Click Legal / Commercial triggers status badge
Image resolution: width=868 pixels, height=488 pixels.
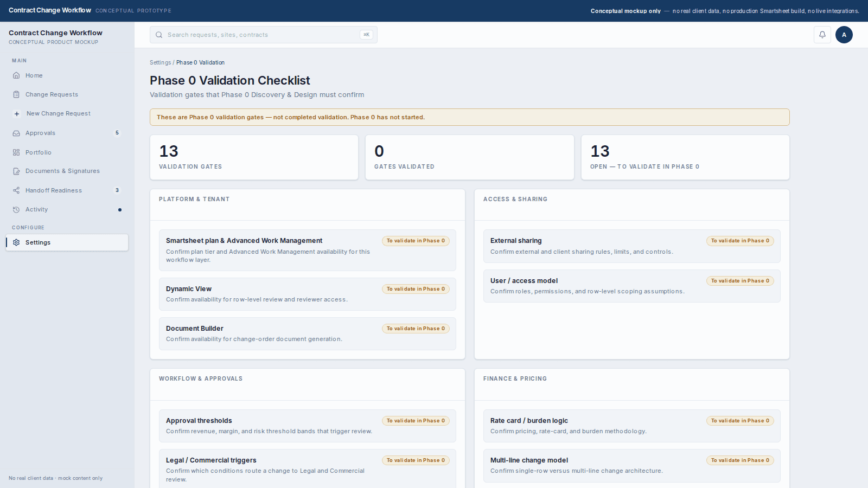[x=416, y=460]
